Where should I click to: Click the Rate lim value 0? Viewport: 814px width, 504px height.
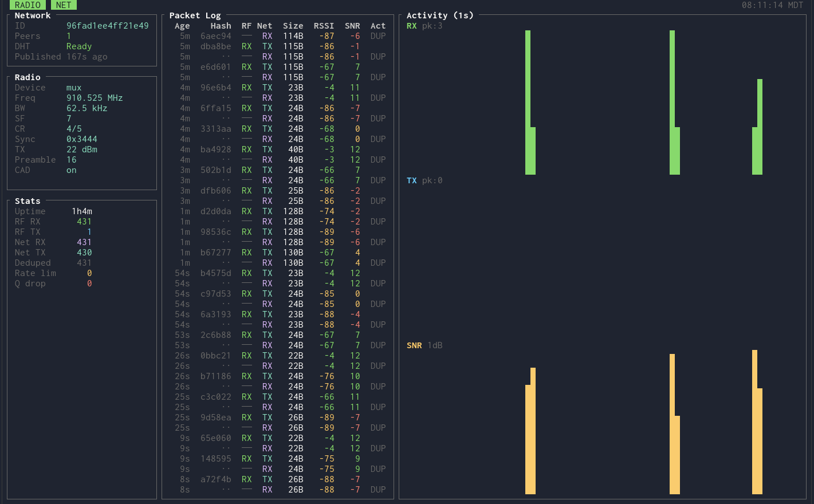click(89, 273)
